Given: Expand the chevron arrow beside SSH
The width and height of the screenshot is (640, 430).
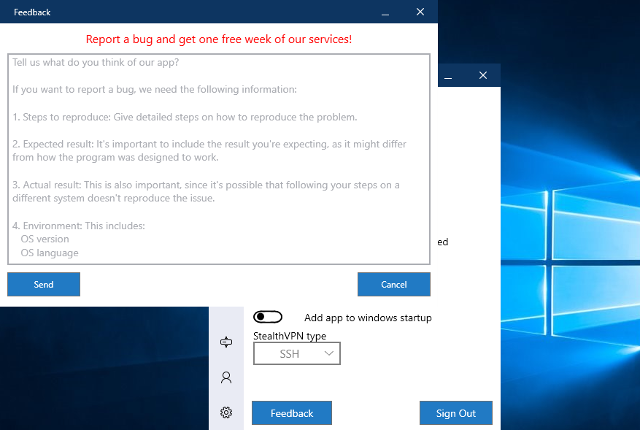Looking at the screenshot, I should pyautogui.click(x=329, y=354).
